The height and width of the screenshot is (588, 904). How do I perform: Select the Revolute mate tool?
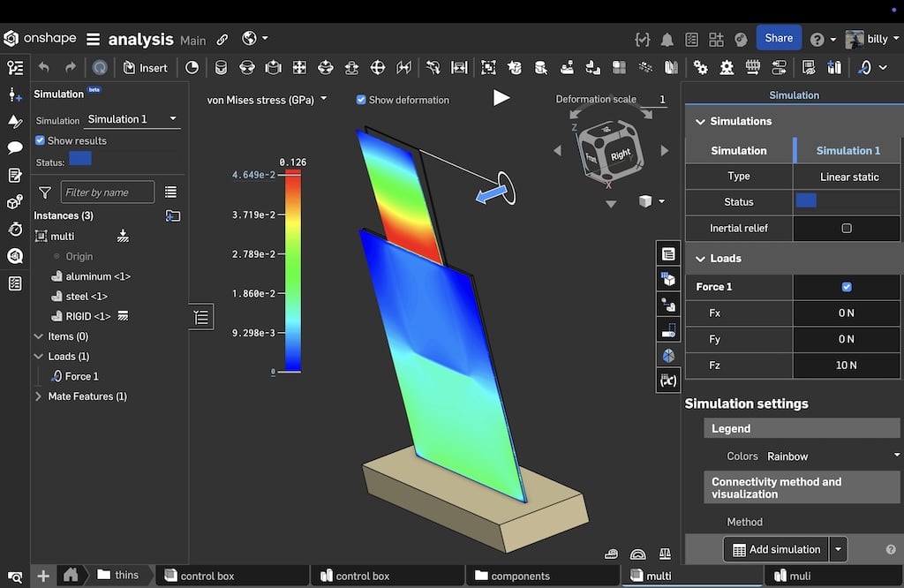click(247, 68)
